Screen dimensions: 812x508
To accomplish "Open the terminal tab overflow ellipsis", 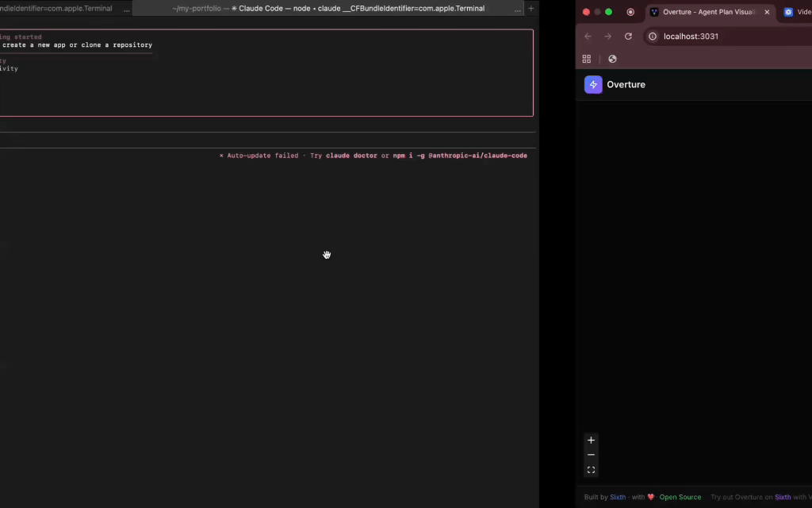I will point(126,9).
